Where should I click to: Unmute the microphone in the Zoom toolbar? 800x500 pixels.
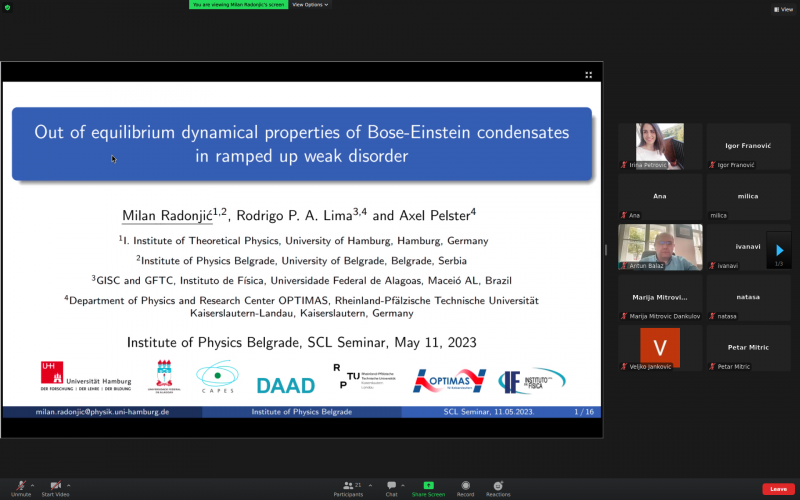[x=21, y=488]
